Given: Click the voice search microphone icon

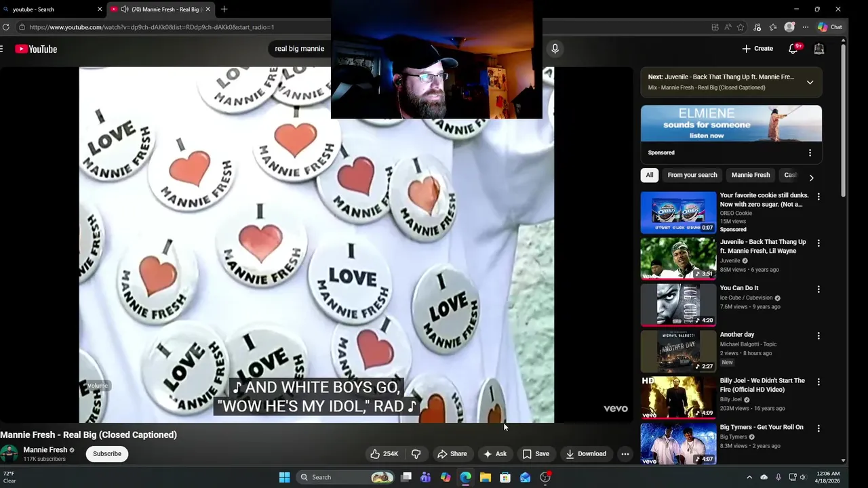Looking at the screenshot, I should tap(555, 49).
